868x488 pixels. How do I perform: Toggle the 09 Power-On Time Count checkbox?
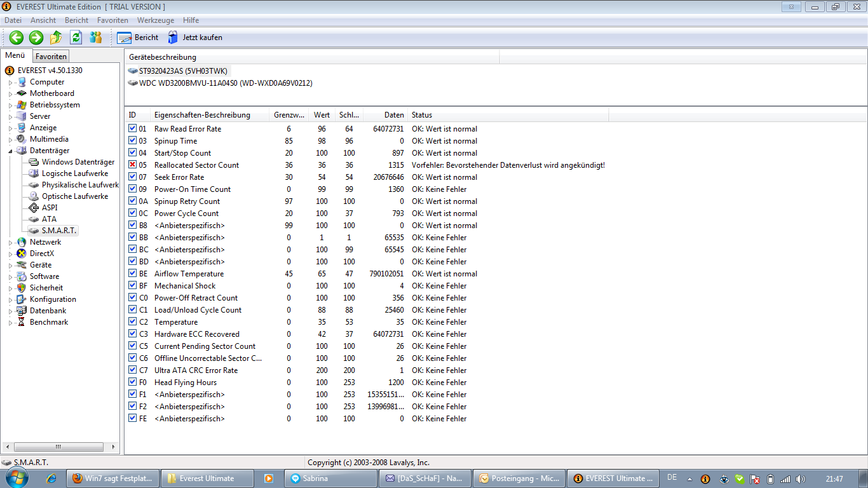[132, 189]
